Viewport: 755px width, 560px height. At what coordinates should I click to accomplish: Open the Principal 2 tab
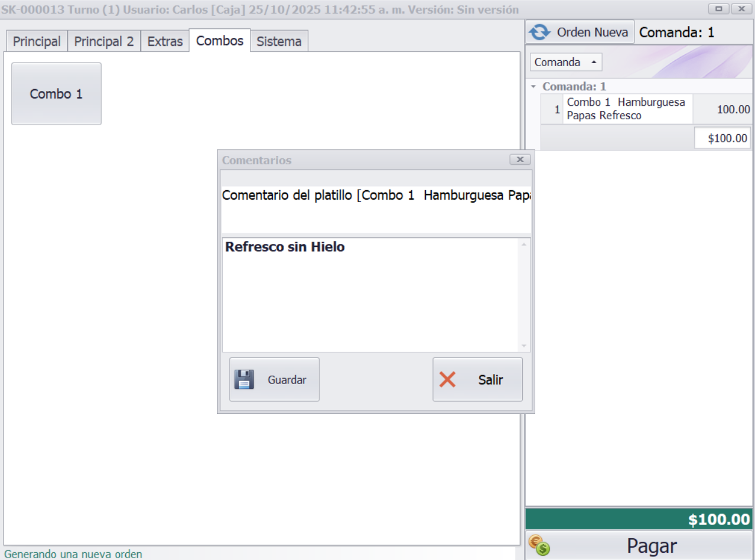click(x=104, y=41)
